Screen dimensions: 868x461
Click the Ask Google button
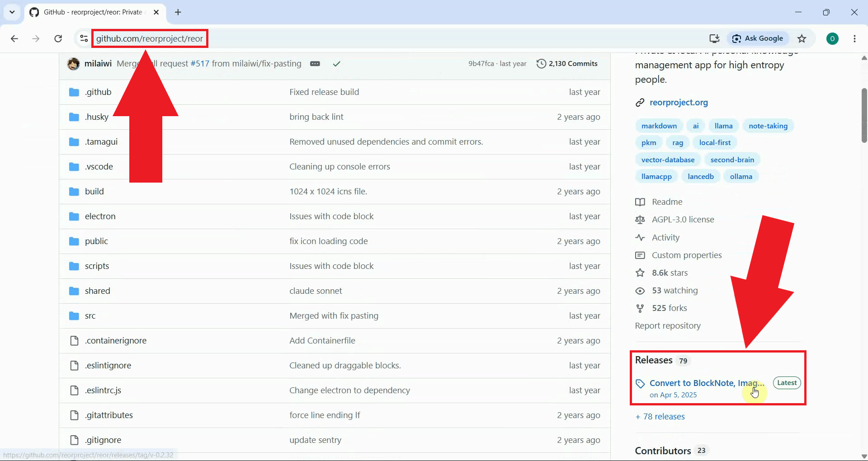(758, 38)
